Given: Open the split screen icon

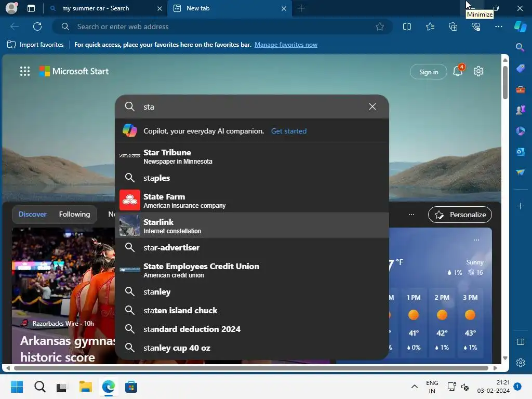Looking at the screenshot, I should click(x=407, y=26).
